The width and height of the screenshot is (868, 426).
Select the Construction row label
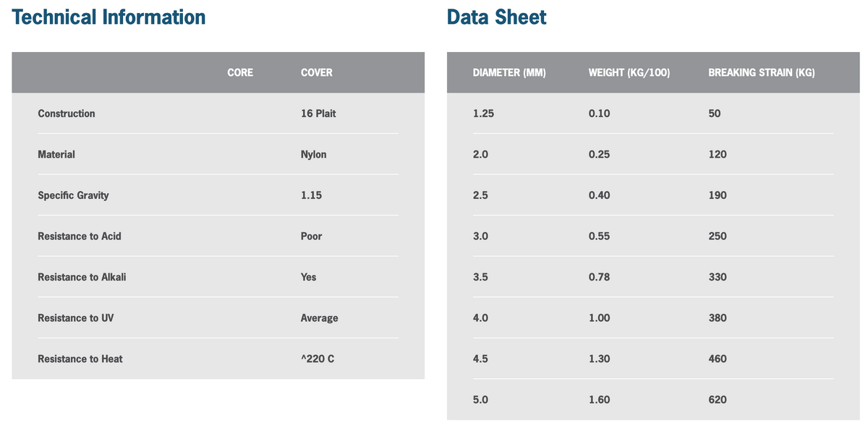pyautogui.click(x=67, y=114)
